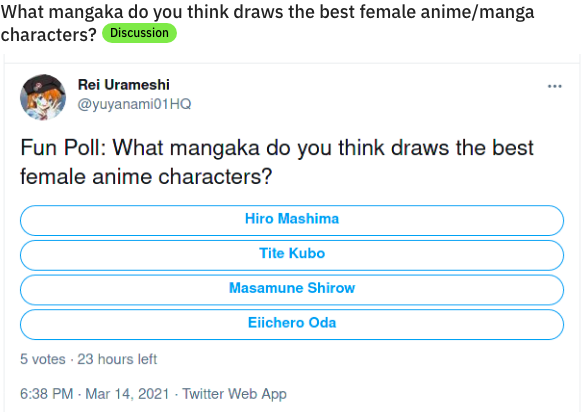Select the Masamune Shirow poll option
This screenshot has width=588, height=412.
point(292,290)
